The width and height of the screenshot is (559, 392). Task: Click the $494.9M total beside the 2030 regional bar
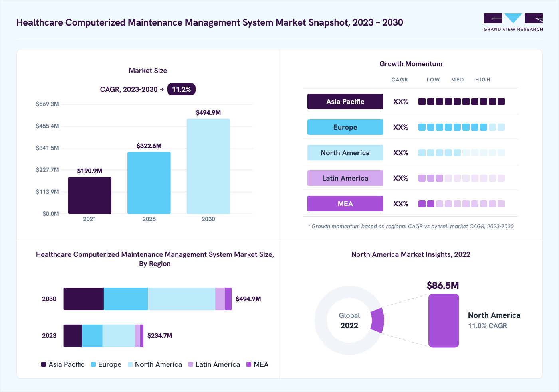pos(248,299)
